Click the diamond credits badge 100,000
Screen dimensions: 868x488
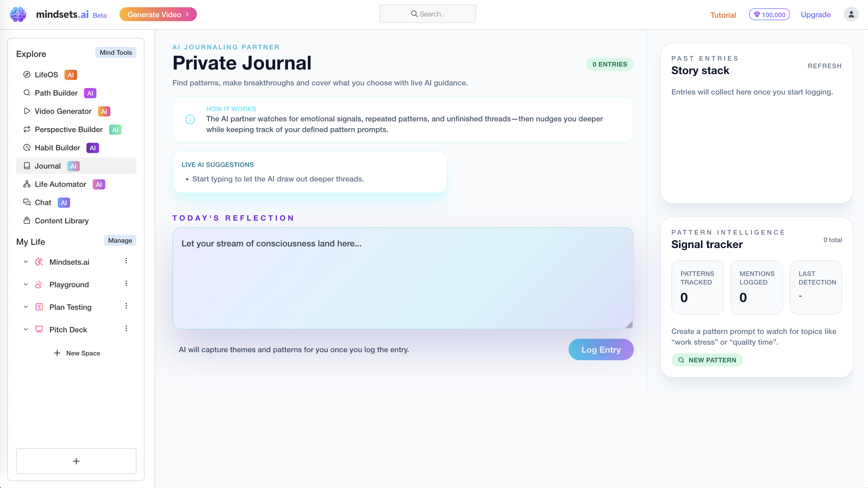point(769,14)
